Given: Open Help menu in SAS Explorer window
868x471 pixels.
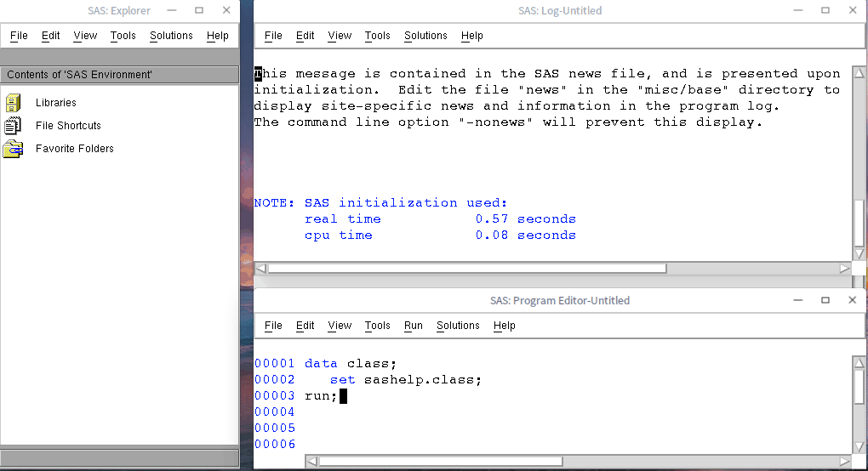Looking at the screenshot, I should point(218,36).
